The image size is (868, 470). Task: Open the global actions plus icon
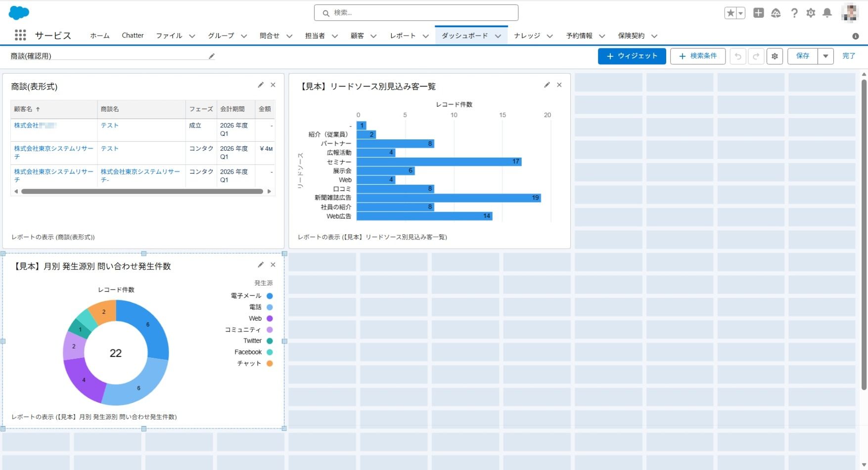pyautogui.click(x=758, y=13)
